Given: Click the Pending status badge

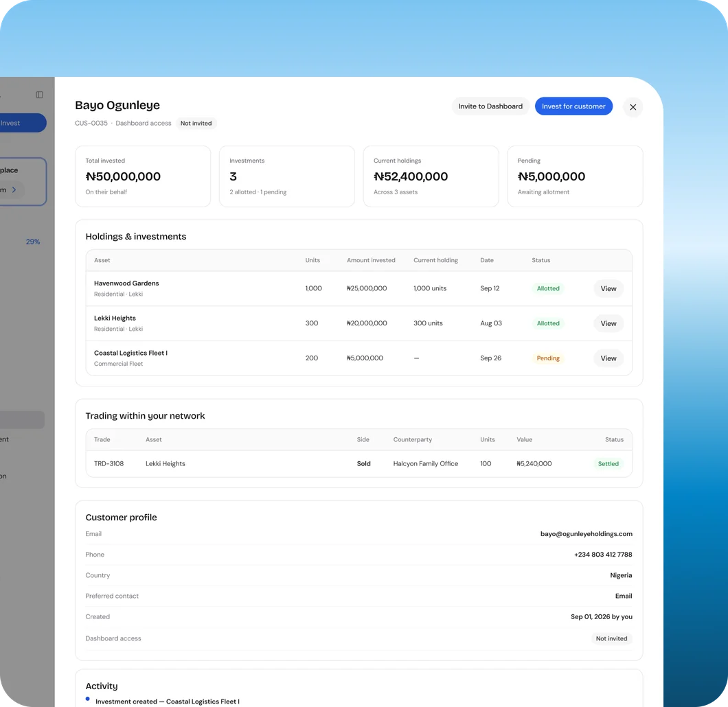Looking at the screenshot, I should coord(548,358).
